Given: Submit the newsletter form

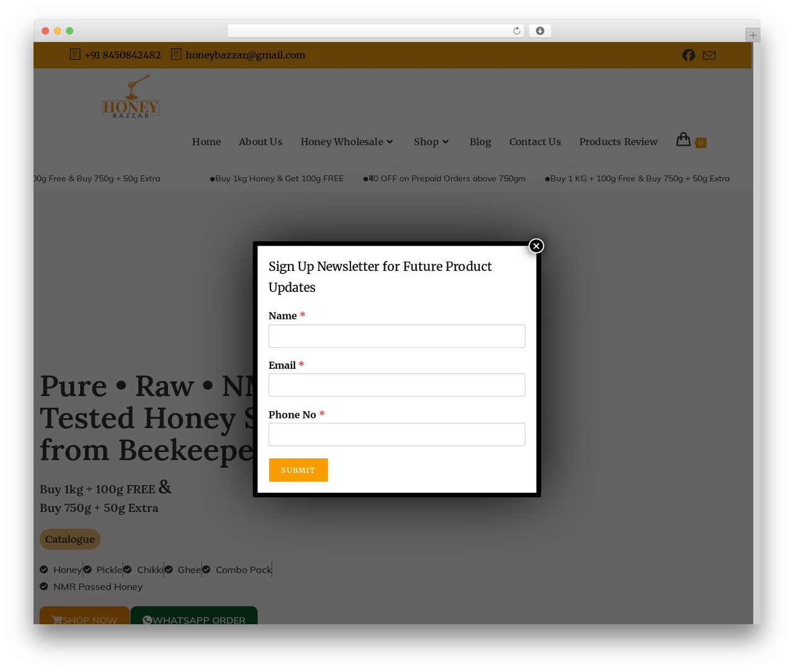Looking at the screenshot, I should [298, 470].
